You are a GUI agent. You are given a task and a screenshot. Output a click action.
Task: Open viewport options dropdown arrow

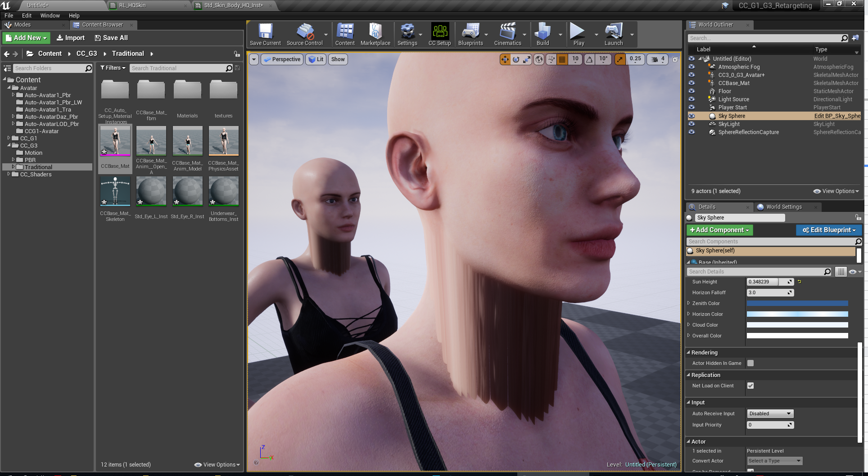pos(254,59)
